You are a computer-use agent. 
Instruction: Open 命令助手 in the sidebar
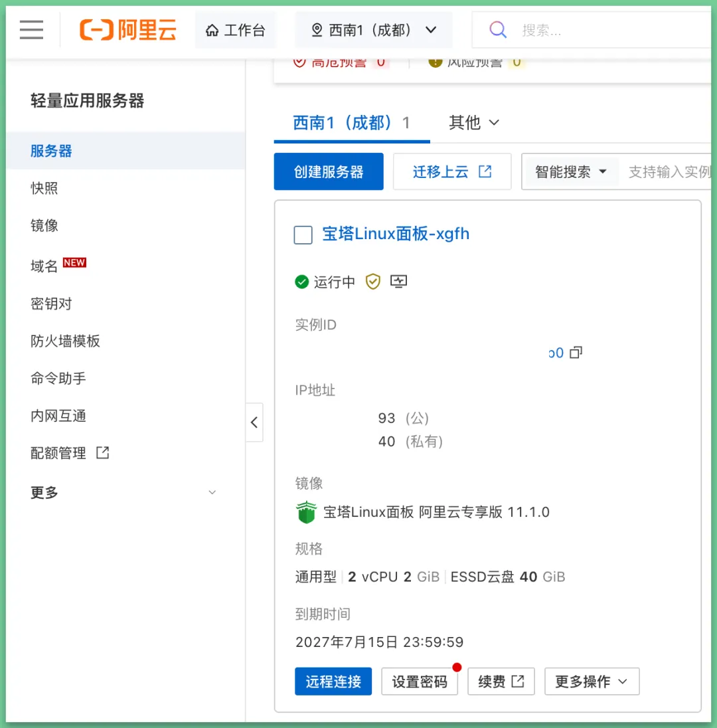58,379
